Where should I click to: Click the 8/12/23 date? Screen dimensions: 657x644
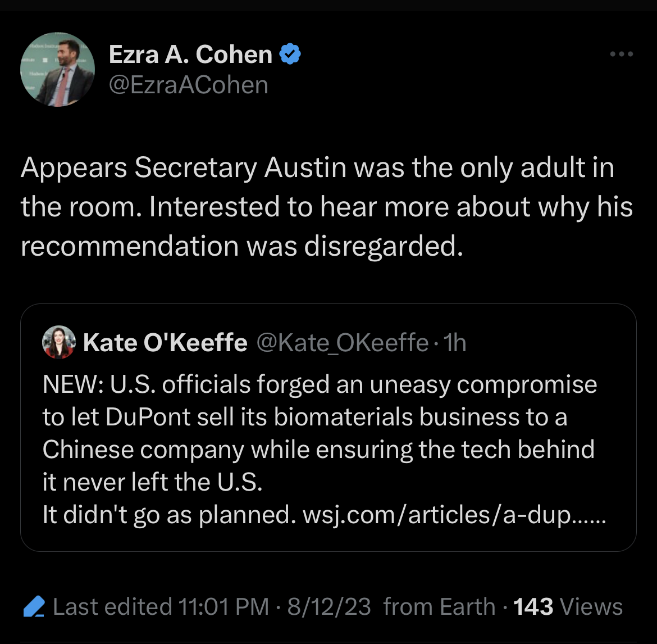pos(329,607)
